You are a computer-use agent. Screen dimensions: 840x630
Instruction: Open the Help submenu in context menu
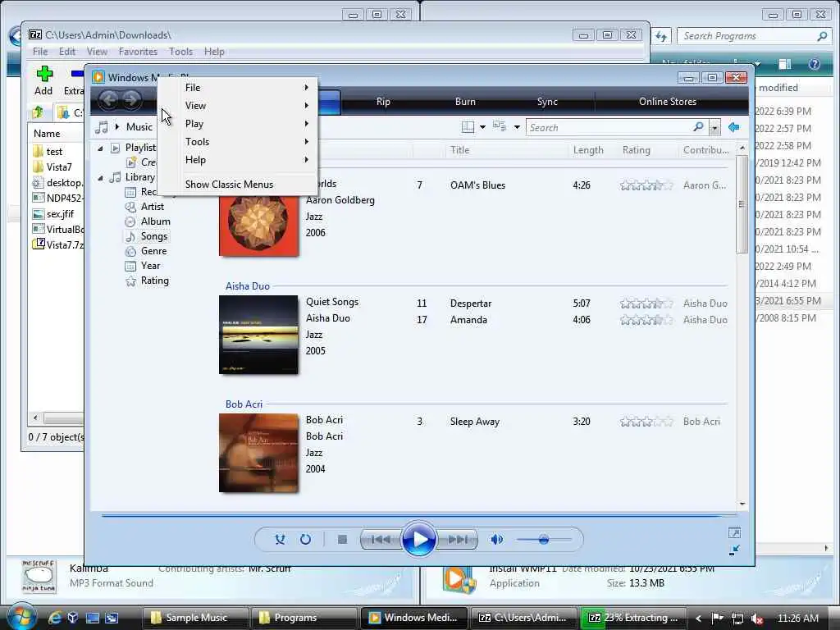click(246, 160)
